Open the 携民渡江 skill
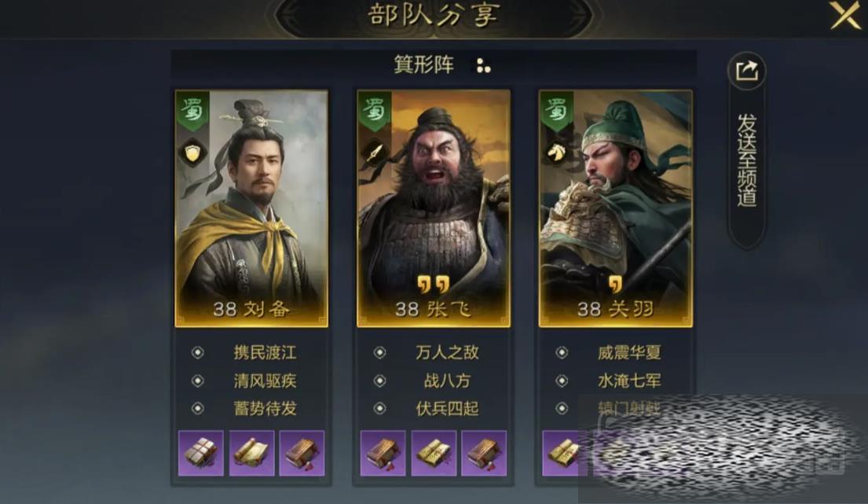The height and width of the screenshot is (504, 868). tap(265, 352)
